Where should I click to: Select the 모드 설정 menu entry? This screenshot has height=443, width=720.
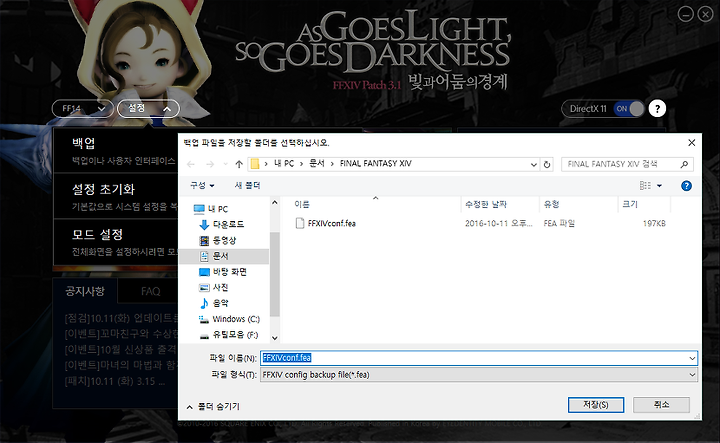[x=116, y=242]
